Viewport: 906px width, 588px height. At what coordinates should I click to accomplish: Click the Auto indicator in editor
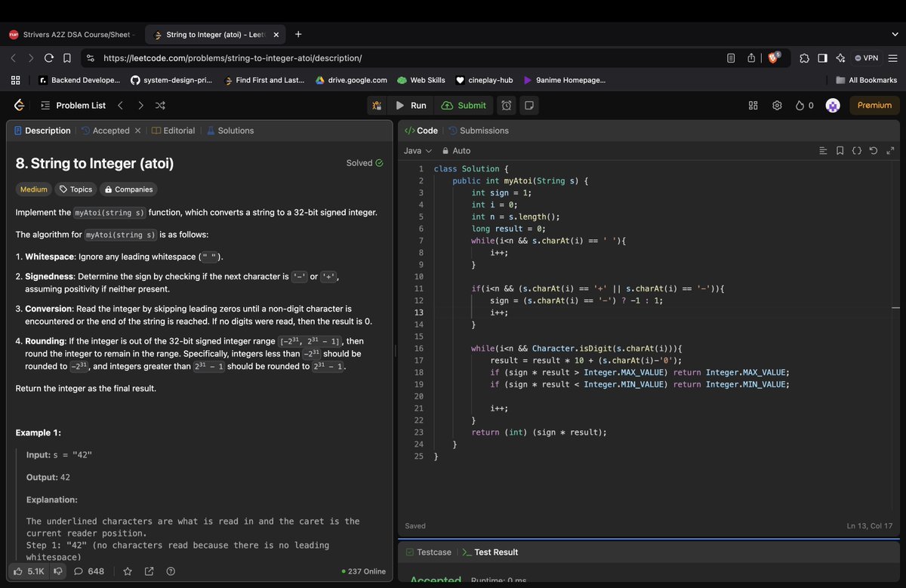point(456,151)
